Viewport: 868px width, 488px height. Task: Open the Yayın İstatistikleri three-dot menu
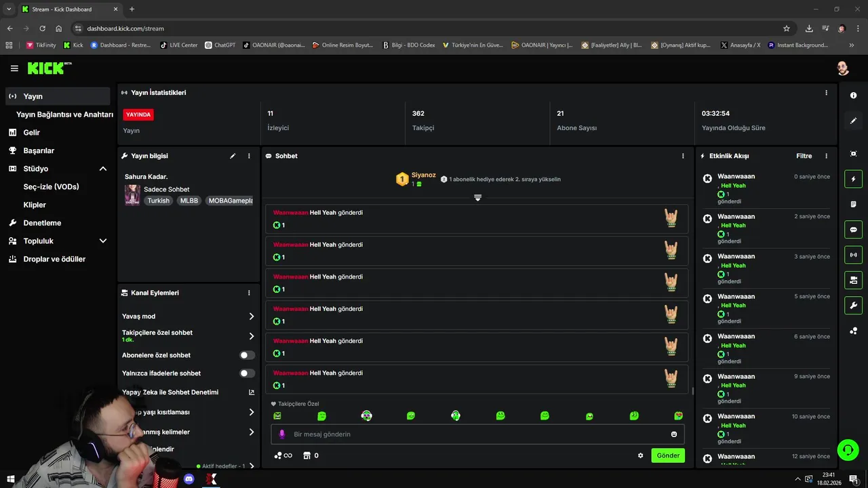click(x=826, y=93)
